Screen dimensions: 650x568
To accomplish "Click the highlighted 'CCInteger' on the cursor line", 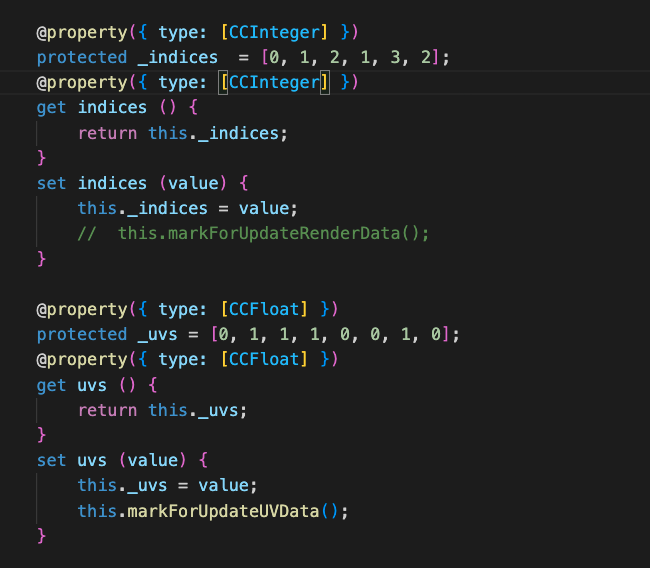I will [x=274, y=83].
